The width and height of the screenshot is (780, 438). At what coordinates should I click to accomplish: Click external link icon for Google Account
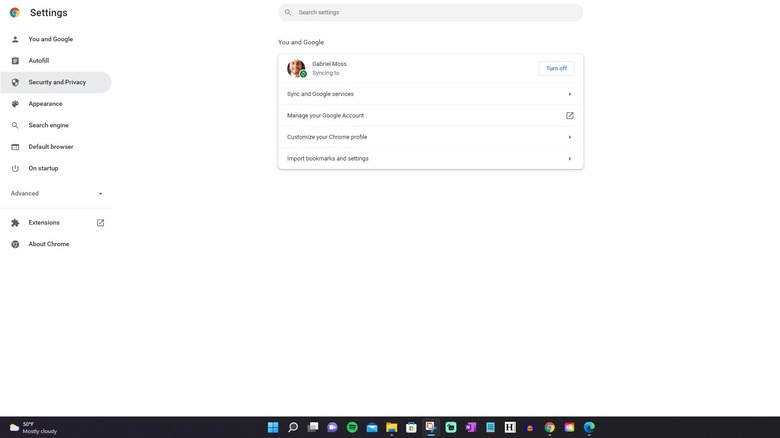point(570,115)
